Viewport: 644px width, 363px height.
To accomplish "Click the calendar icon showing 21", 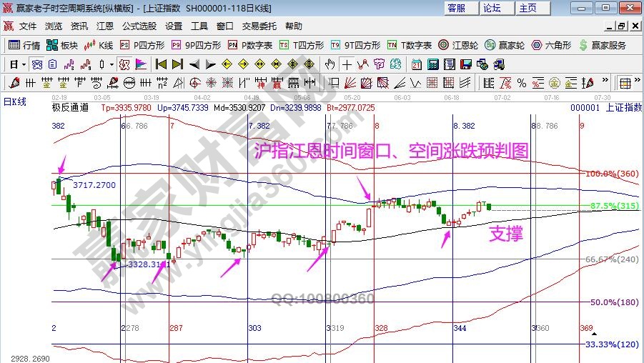I will click(416, 64).
